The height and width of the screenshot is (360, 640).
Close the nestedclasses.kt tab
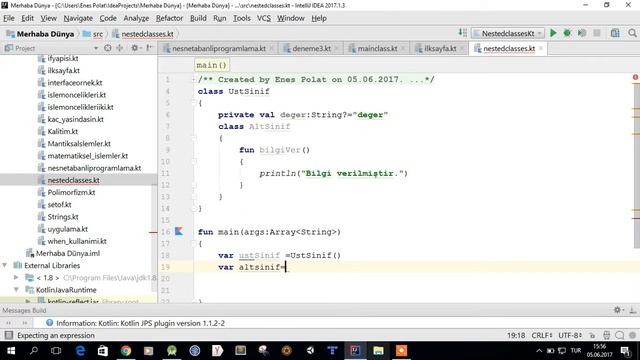(x=541, y=48)
